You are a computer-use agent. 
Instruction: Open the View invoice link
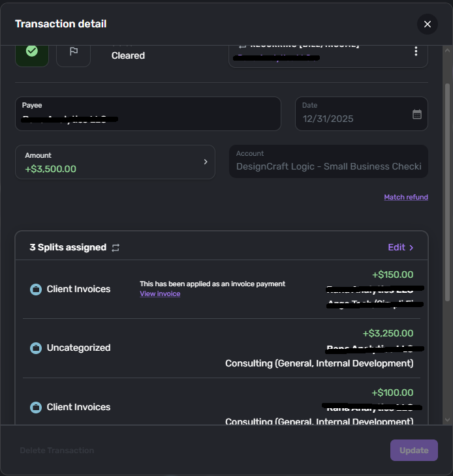(x=160, y=294)
